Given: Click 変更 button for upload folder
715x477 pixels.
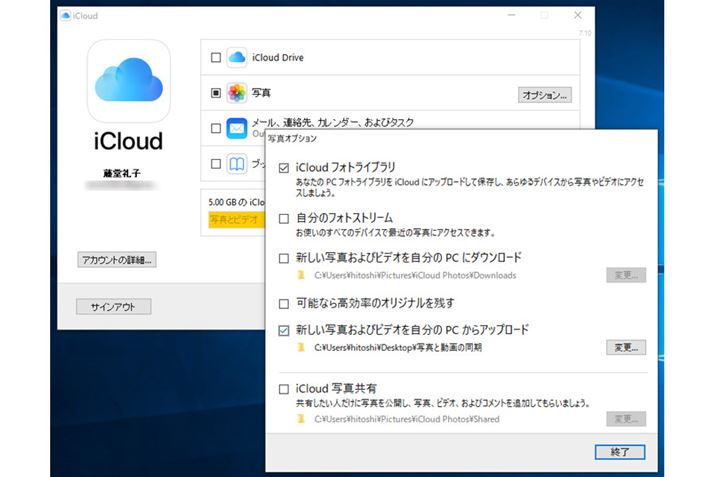Looking at the screenshot, I should pos(626,347).
